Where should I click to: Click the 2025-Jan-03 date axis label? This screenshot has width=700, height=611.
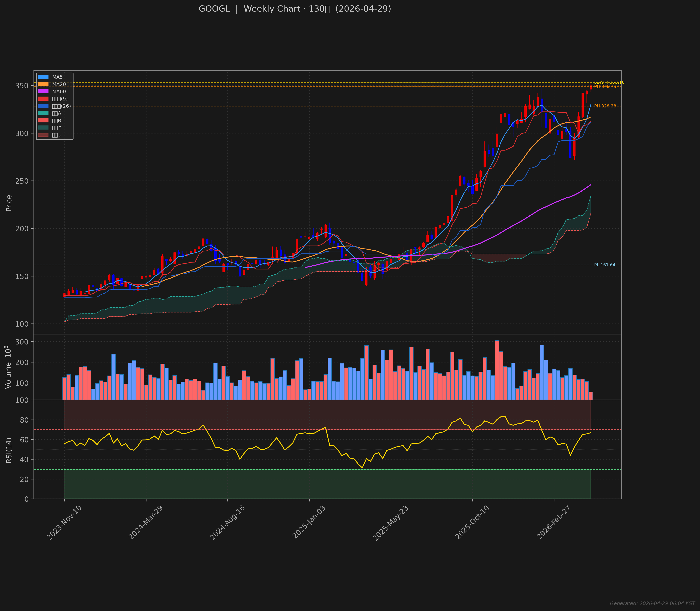tap(309, 522)
